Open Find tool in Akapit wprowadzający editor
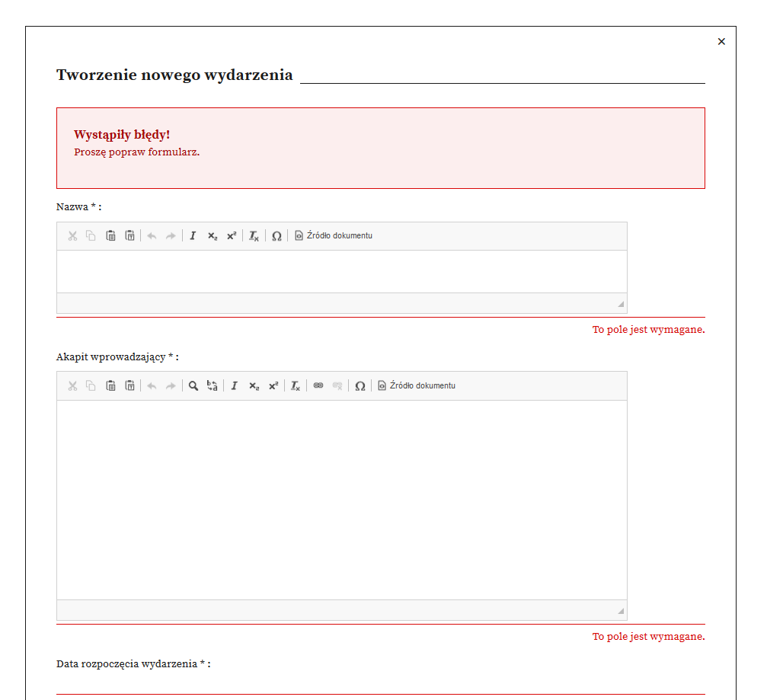This screenshot has height=700, width=767. pos(193,386)
